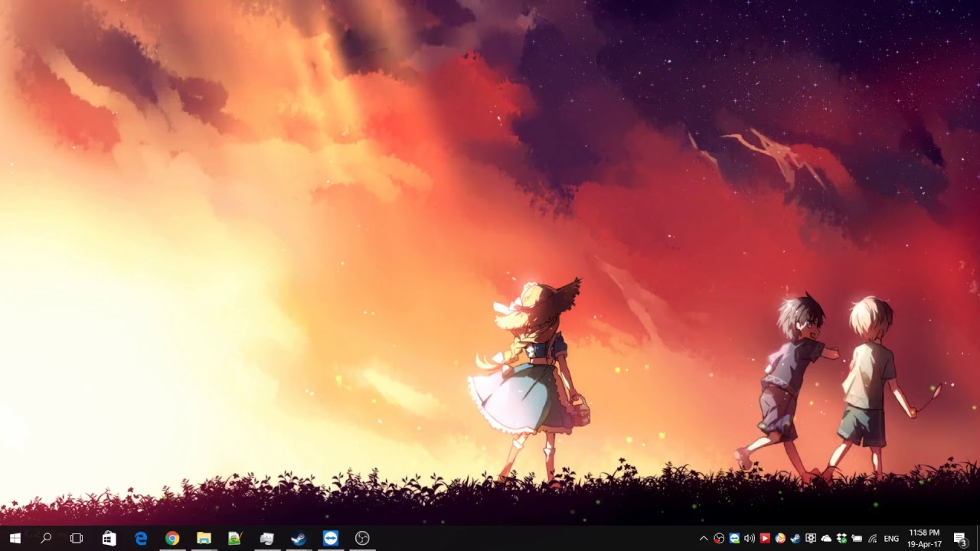This screenshot has height=551, width=980.
Task: Click the taskbar search magnifier icon
Action: point(46,539)
